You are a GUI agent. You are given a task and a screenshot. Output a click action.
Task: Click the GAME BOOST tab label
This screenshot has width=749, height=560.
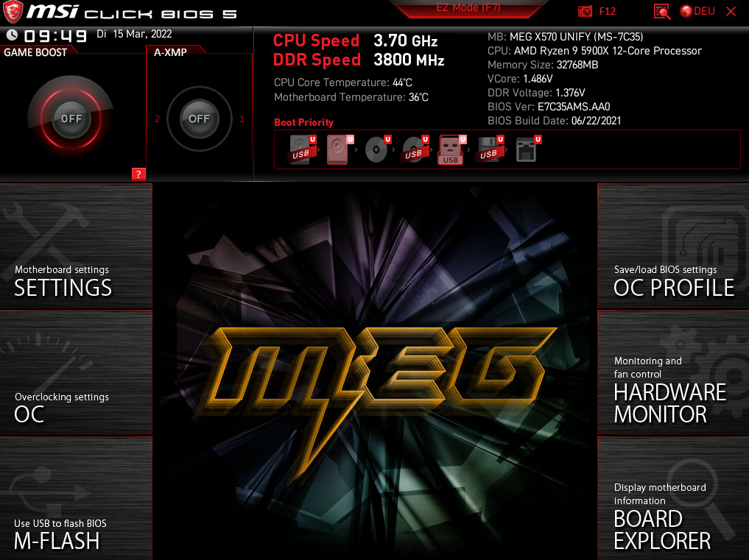[35, 52]
